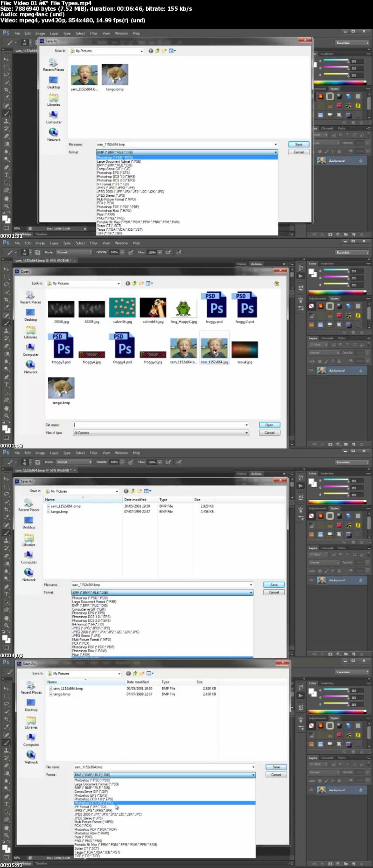Click Network icon in Open dialog frame
373x868 pixels.
coord(30,365)
